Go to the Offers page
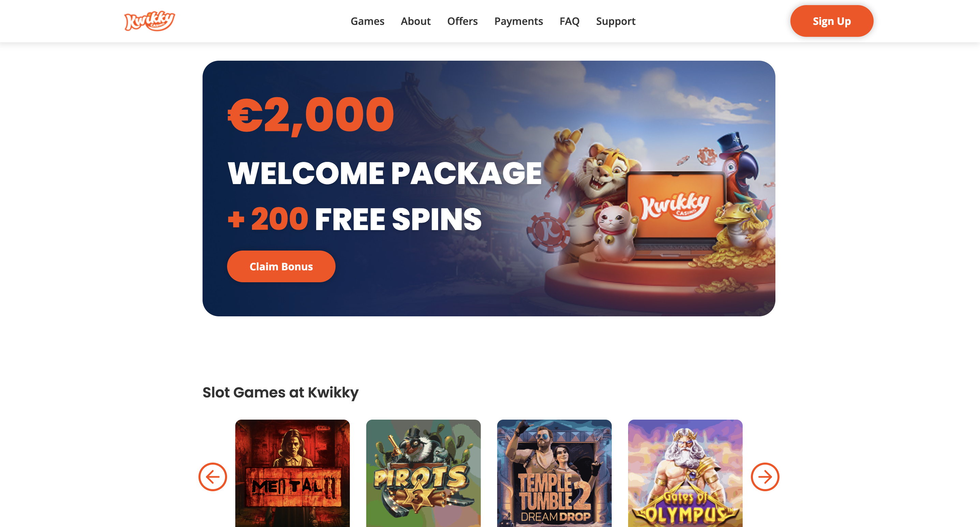This screenshot has height=527, width=980. [462, 21]
